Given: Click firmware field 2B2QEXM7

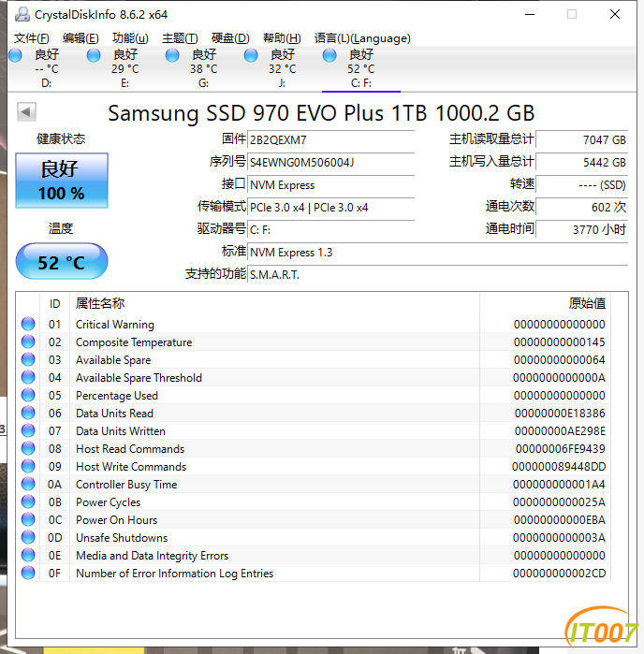Looking at the screenshot, I should pyautogui.click(x=330, y=139).
